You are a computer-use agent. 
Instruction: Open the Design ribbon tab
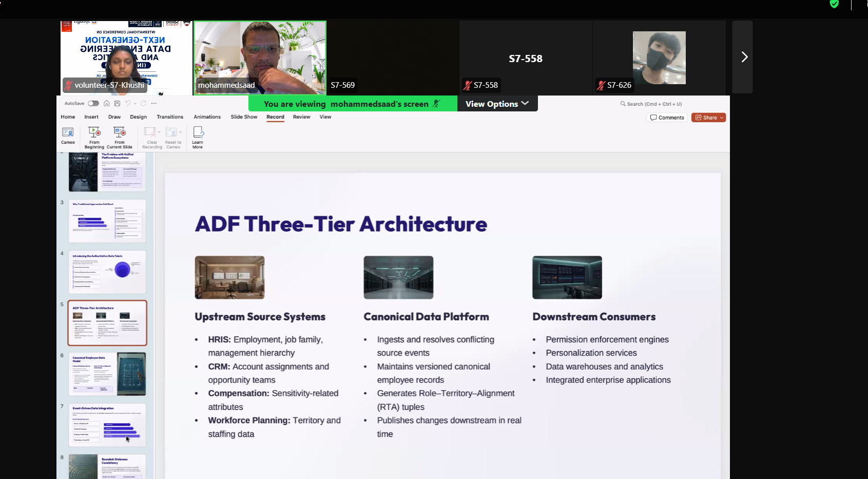138,117
